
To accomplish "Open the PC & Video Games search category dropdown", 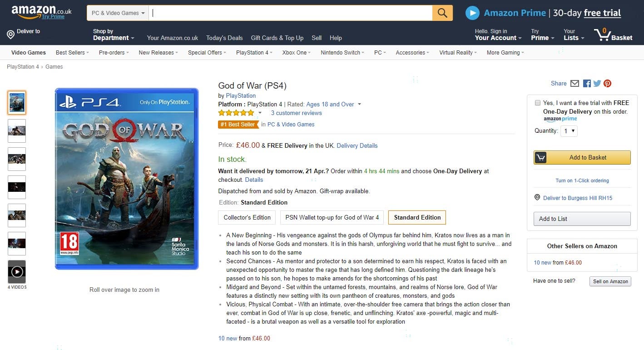I will pyautogui.click(x=118, y=13).
